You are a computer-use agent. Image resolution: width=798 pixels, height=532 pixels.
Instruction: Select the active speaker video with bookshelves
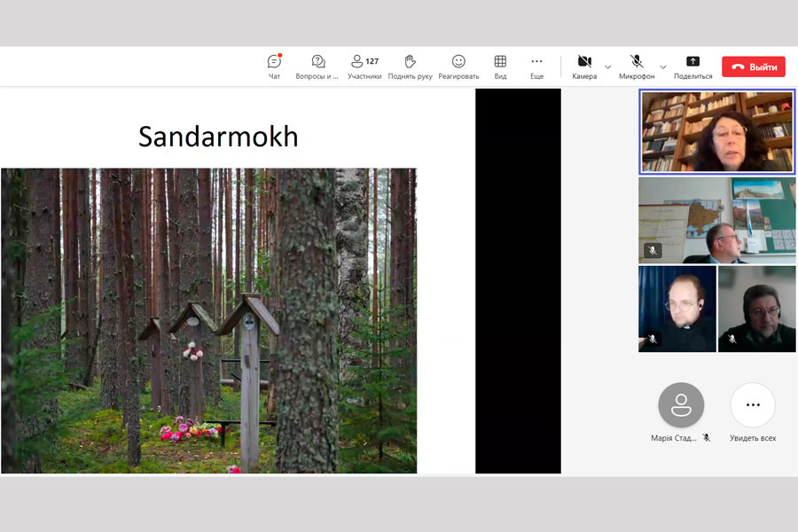pyautogui.click(x=716, y=131)
